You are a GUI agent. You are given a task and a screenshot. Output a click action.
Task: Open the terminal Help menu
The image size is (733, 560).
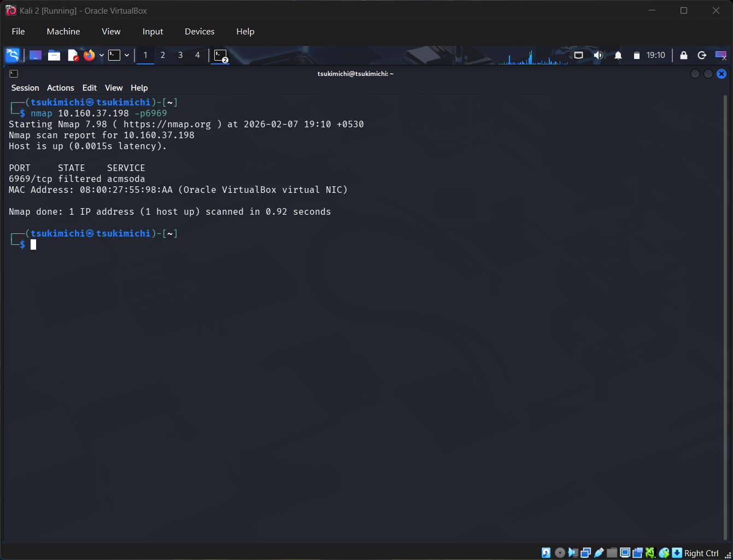(139, 88)
